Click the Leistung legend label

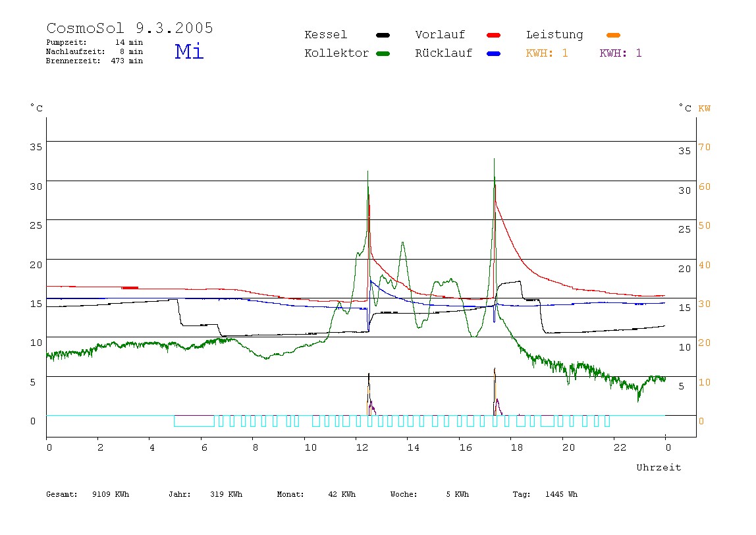[554, 35]
